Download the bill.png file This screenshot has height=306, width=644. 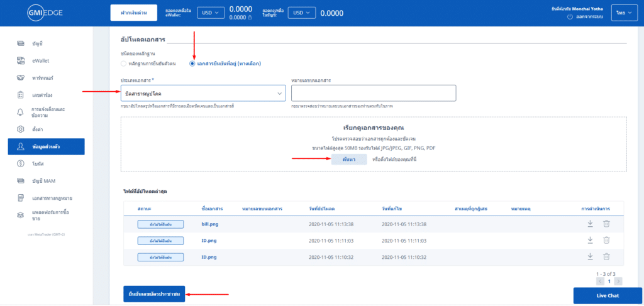[590, 223]
